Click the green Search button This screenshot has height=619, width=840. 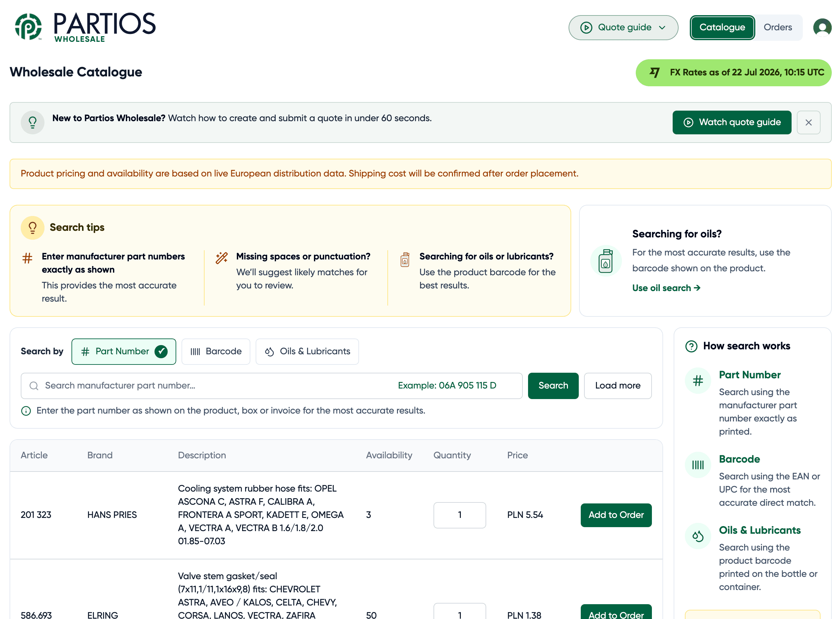[553, 385]
